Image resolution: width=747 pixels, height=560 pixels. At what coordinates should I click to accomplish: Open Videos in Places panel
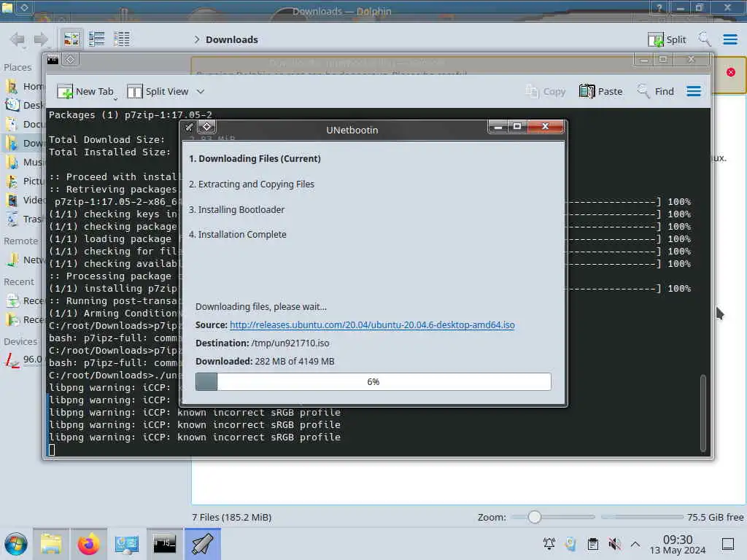click(x=25, y=200)
